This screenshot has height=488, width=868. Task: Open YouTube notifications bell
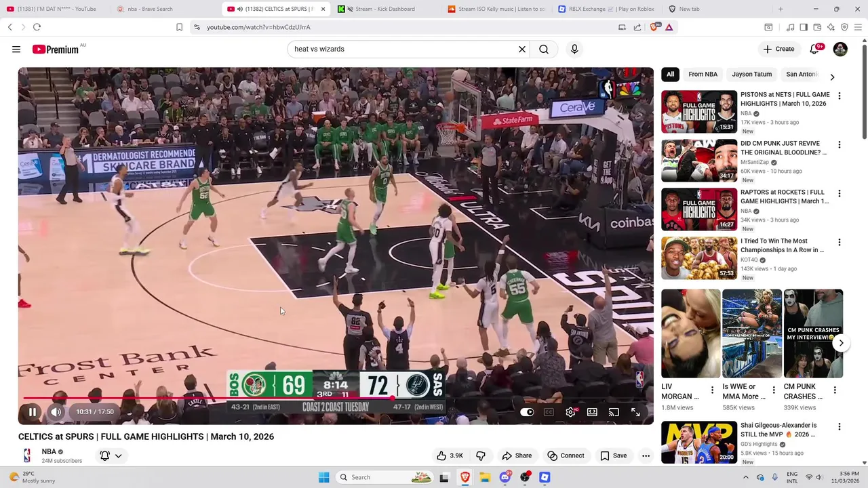(x=815, y=49)
